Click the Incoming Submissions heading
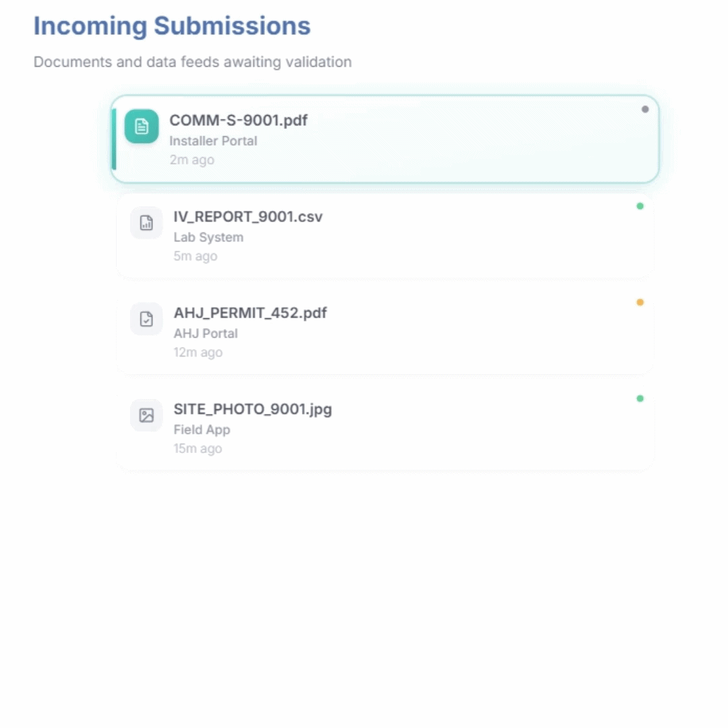The image size is (728, 728). point(172,26)
